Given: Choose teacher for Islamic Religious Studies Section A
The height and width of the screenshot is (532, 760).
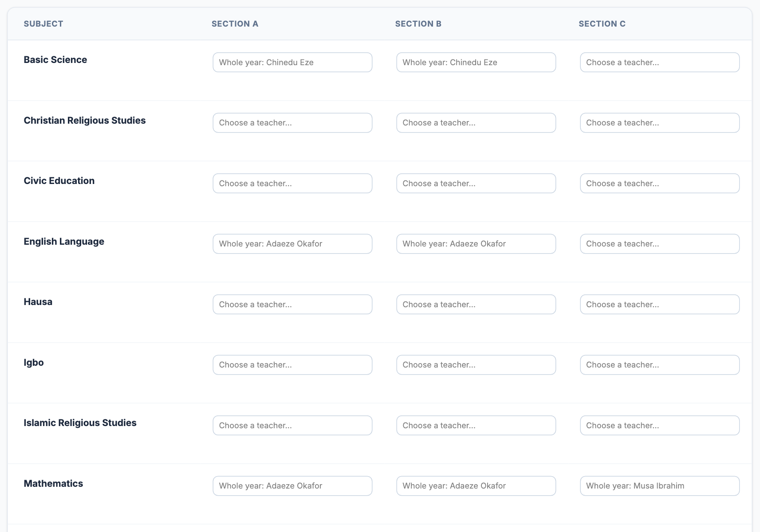Looking at the screenshot, I should [292, 426].
